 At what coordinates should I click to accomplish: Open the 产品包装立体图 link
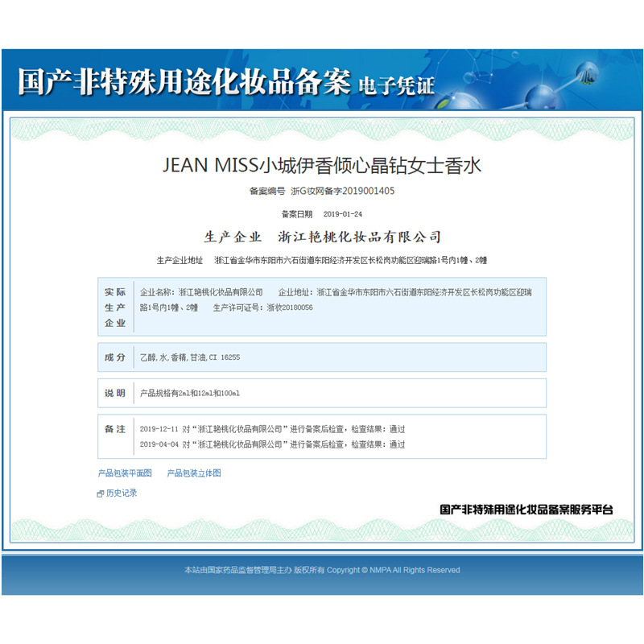pyautogui.click(x=194, y=473)
